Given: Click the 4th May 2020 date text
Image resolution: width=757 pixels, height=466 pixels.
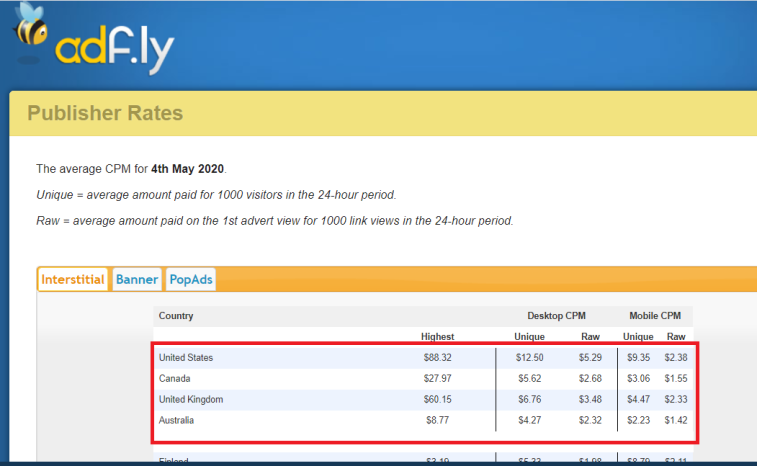Looking at the screenshot, I should pos(187,169).
